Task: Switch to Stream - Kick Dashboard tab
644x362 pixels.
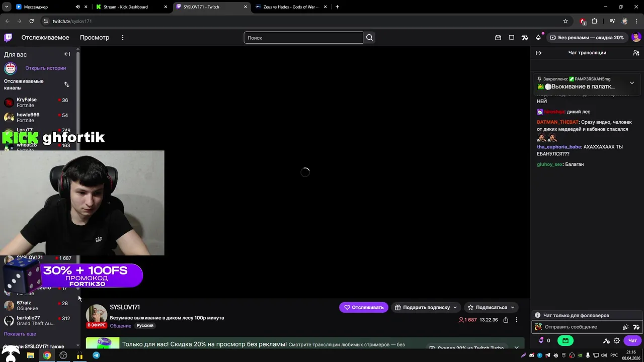Action: pos(132,7)
